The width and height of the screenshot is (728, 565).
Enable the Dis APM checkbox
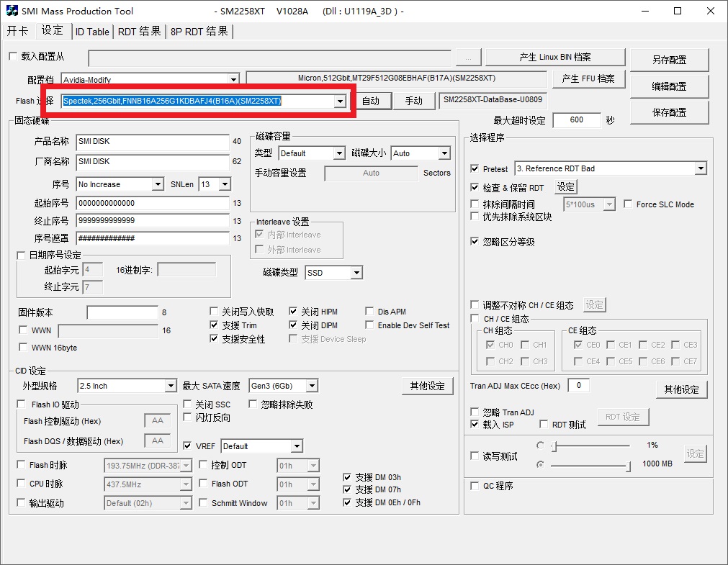pos(370,312)
